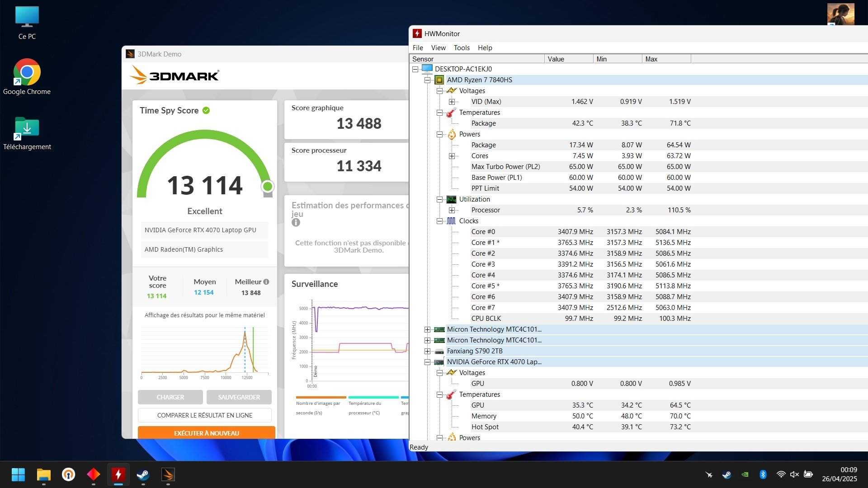This screenshot has height=488, width=868.
Task: Click the green validation check beside Time Spy Score
Action: (206, 110)
